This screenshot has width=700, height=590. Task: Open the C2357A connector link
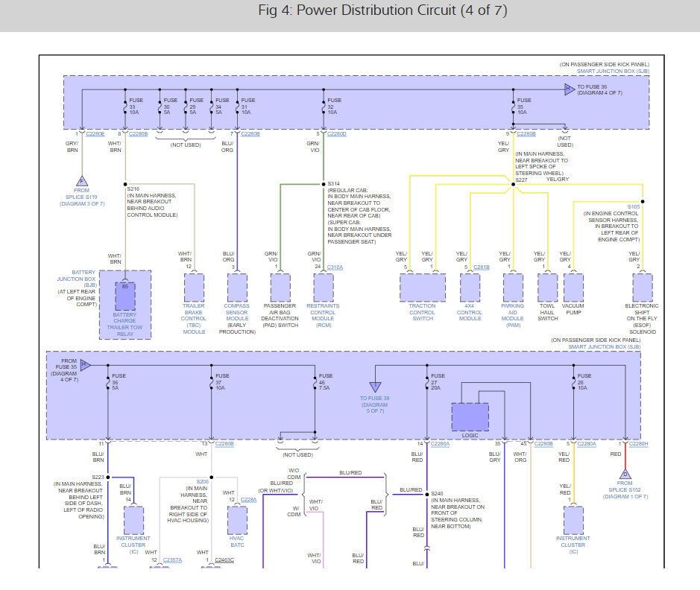click(x=172, y=559)
